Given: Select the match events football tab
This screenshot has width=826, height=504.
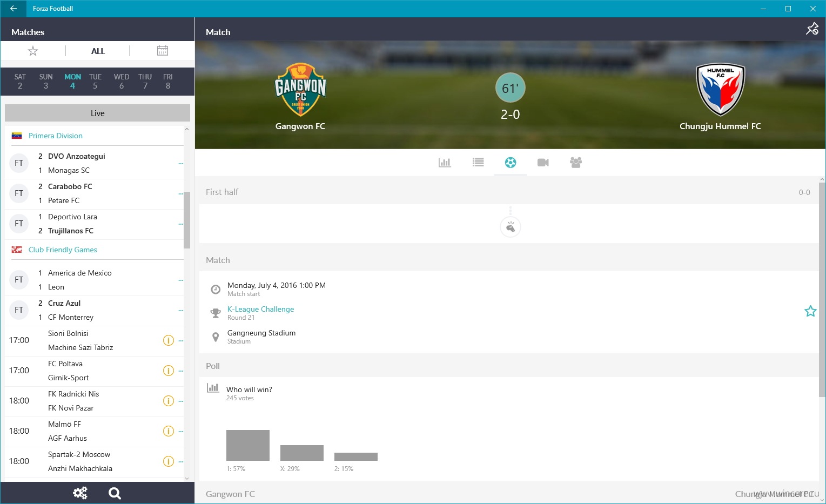Looking at the screenshot, I should click(x=511, y=162).
